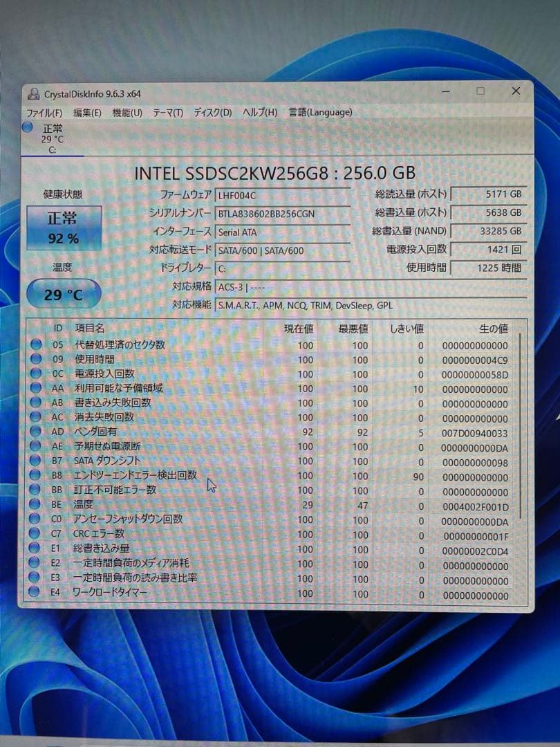Click the status icon beside 総書き込み量 row

click(x=33, y=549)
